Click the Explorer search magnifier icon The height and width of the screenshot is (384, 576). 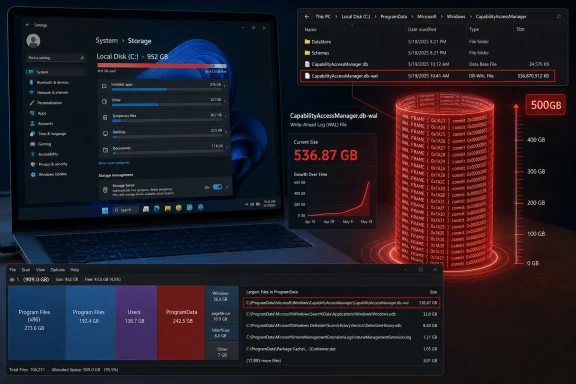pyautogui.click(x=558, y=17)
